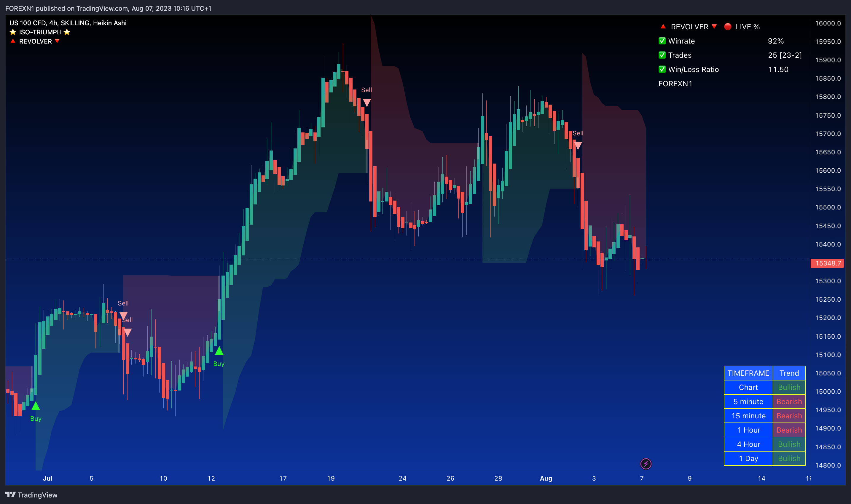Click the green checkmark beside Winrate
This screenshot has height=504, width=851.
[662, 41]
